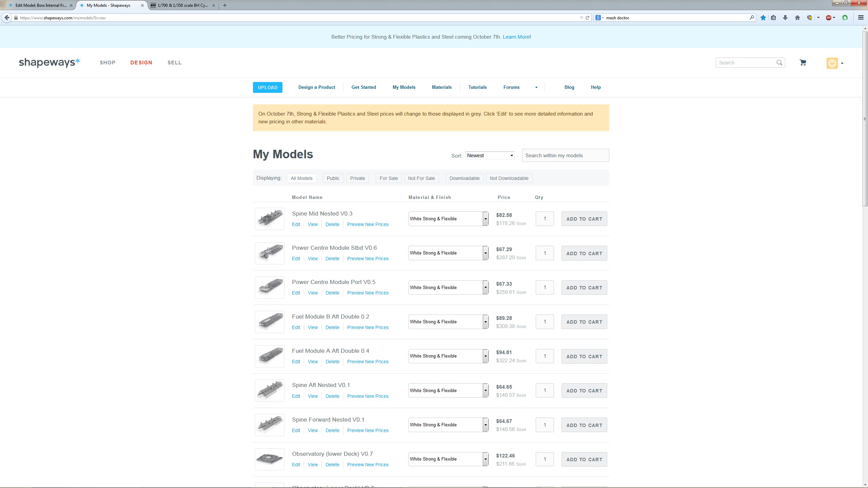Screen dimensions: 868x488
Task: Open the DESIGN top navigation item
Action: pyautogui.click(x=141, y=63)
